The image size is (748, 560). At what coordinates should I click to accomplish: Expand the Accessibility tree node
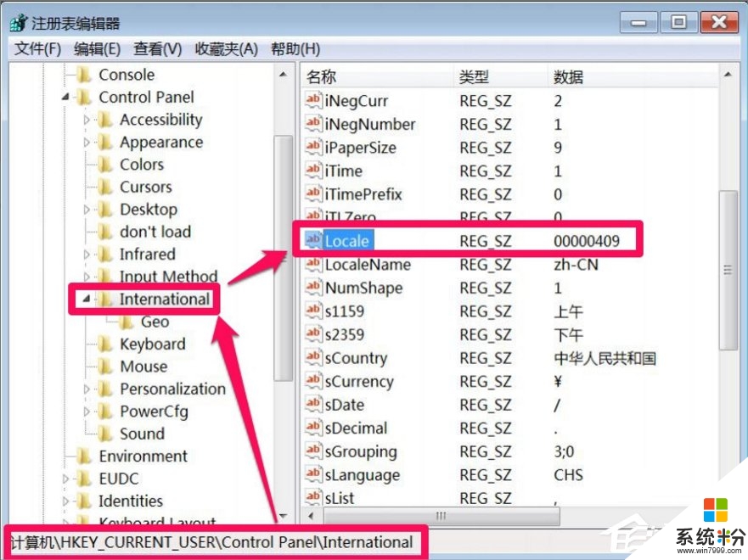[87, 120]
